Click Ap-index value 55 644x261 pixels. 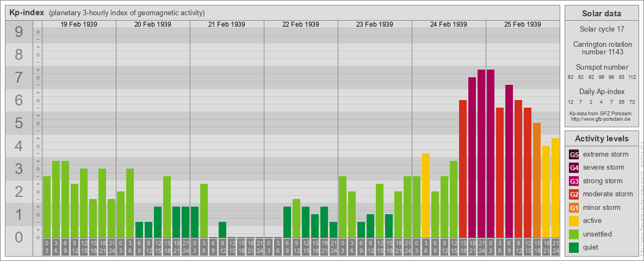point(622,101)
